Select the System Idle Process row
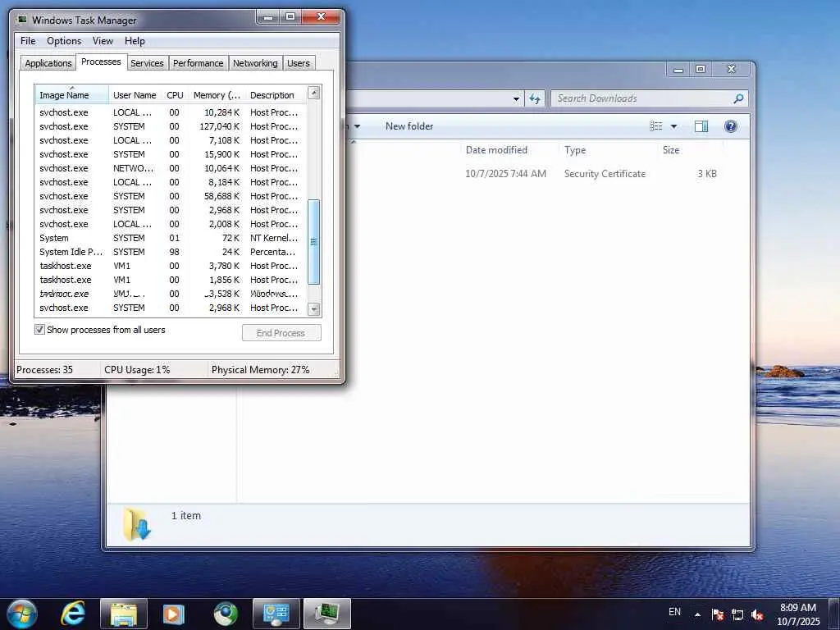This screenshot has width=840, height=630. (x=171, y=252)
